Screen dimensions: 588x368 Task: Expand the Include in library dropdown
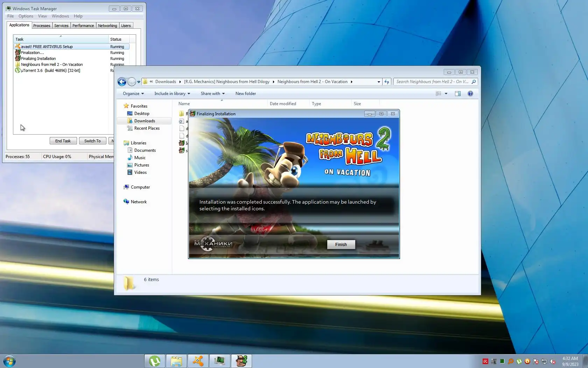coord(172,94)
